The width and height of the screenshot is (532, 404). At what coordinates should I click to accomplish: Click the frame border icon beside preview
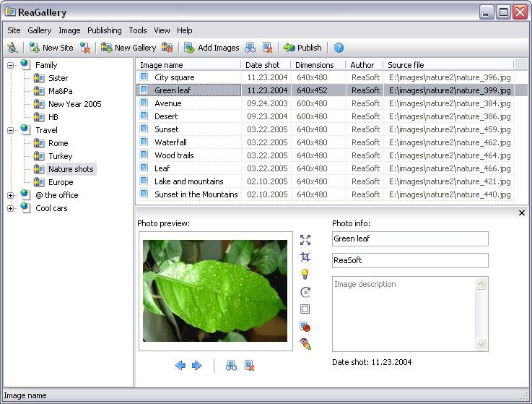point(305,309)
